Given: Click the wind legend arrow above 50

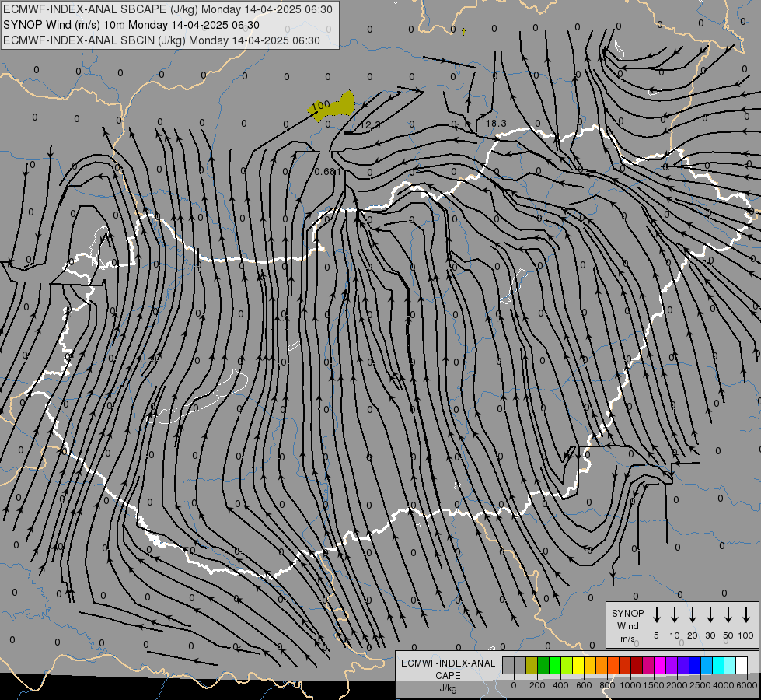Looking at the screenshot, I should point(728,615).
